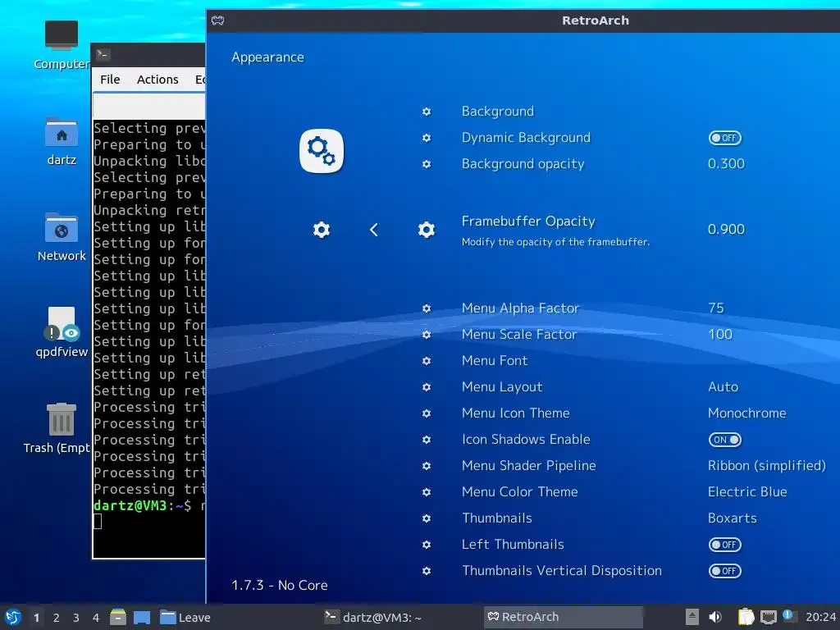Open the Trash desktop icon
Image resolution: width=840 pixels, height=630 pixels.
(x=57, y=428)
